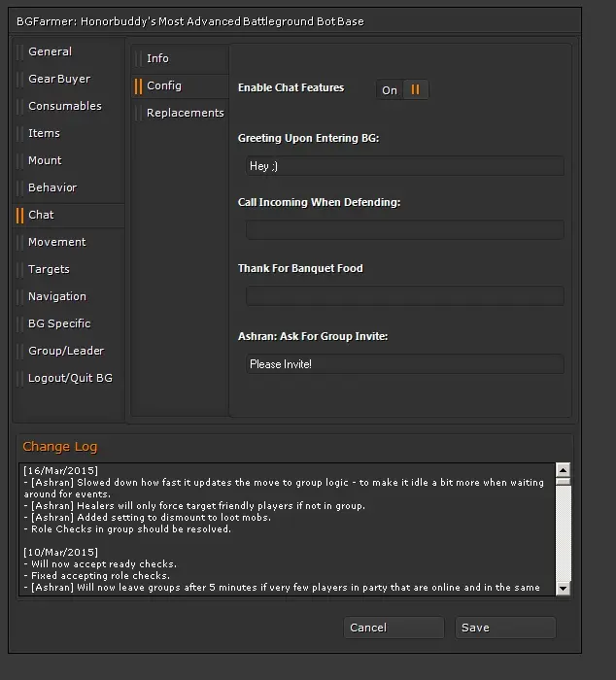Screen dimensions: 616x680
Task: Cancel the settings changes
Action: click(394, 628)
